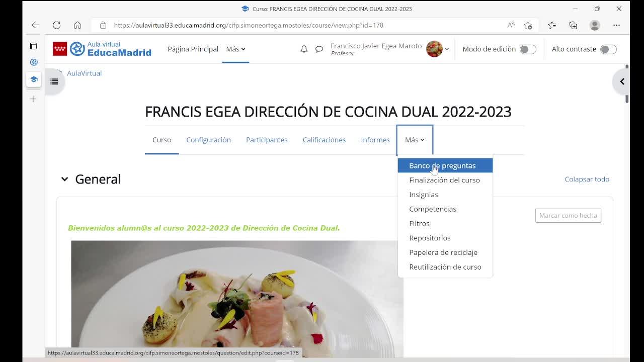Go to the EducaMadrid Aula virtual logo

click(102, 49)
